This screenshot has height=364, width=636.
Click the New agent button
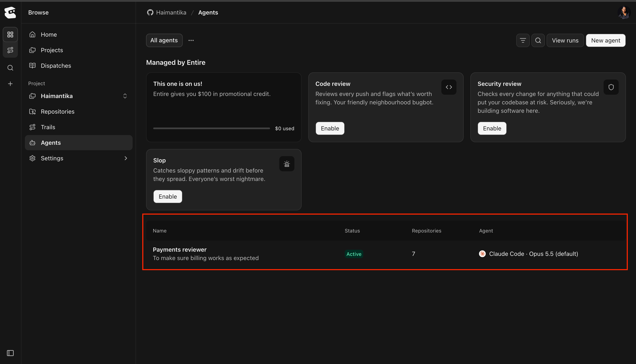tap(605, 40)
